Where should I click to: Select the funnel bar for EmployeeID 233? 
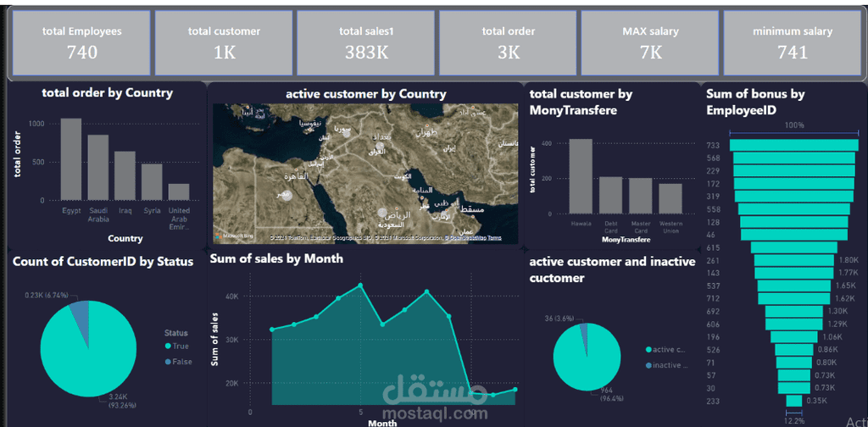[x=793, y=401]
